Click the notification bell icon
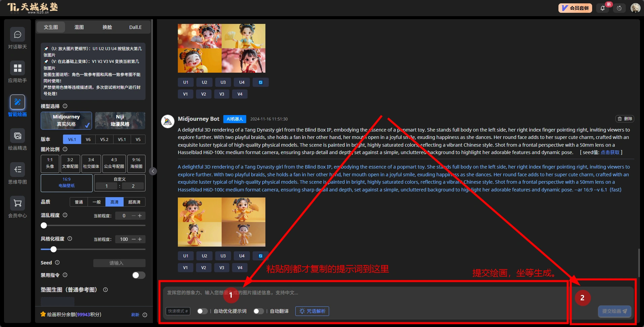Viewport: 644px width, 327px height. point(603,8)
